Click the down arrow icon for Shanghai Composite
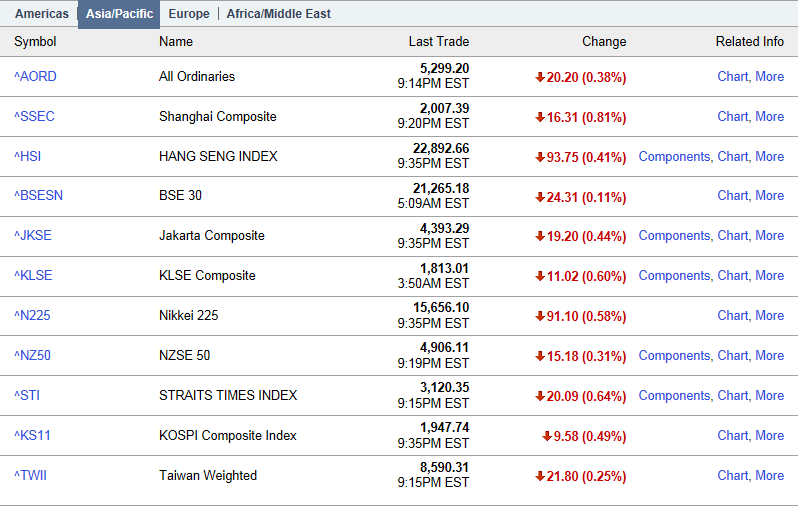This screenshot has width=798, height=506. tap(540, 117)
